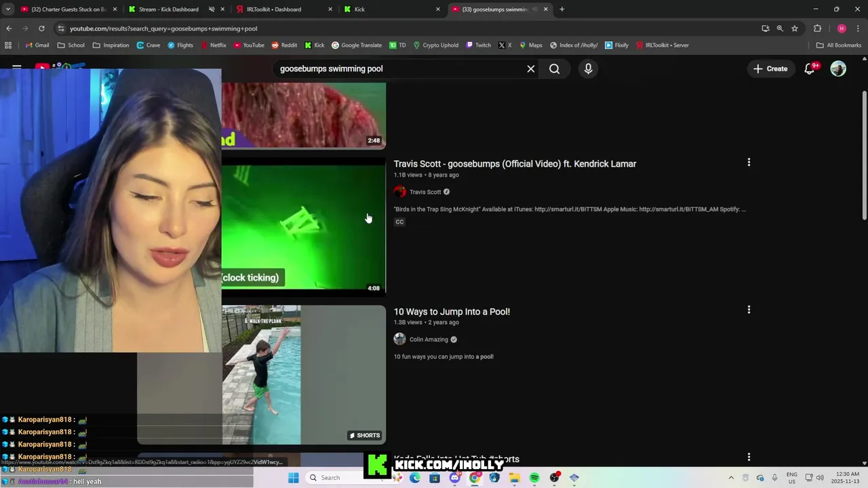Open Google Translate bookmark
This screenshot has width=868, height=488.
pyautogui.click(x=356, y=45)
